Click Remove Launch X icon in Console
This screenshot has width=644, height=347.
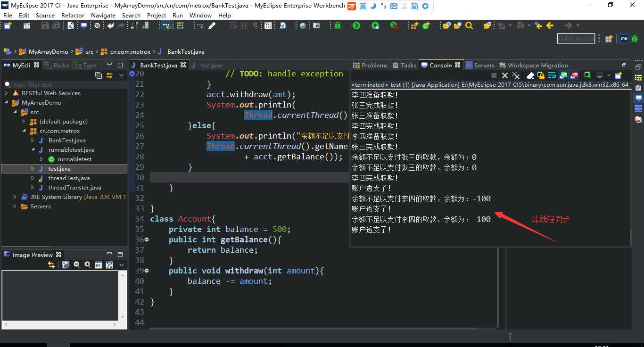pyautogui.click(x=505, y=75)
